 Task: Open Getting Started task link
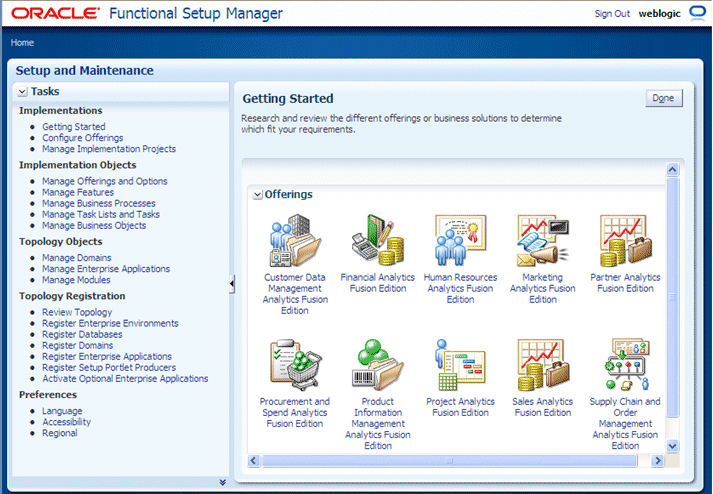(x=74, y=126)
